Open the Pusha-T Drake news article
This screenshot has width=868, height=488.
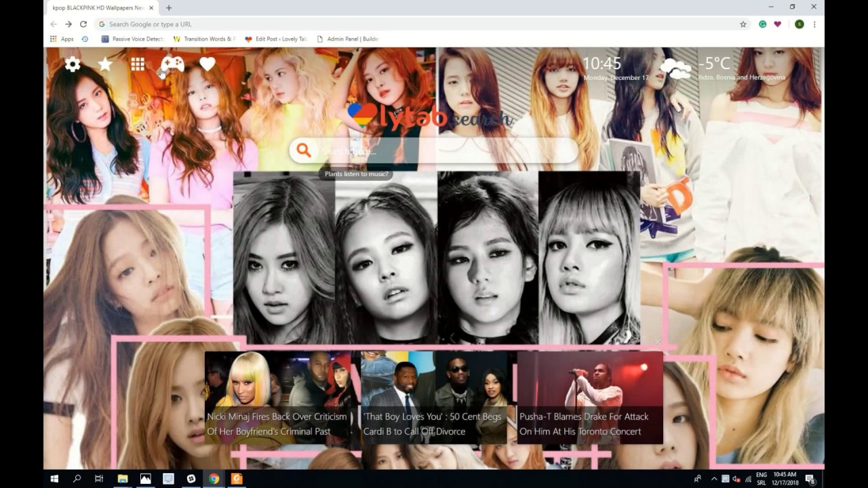tap(590, 398)
